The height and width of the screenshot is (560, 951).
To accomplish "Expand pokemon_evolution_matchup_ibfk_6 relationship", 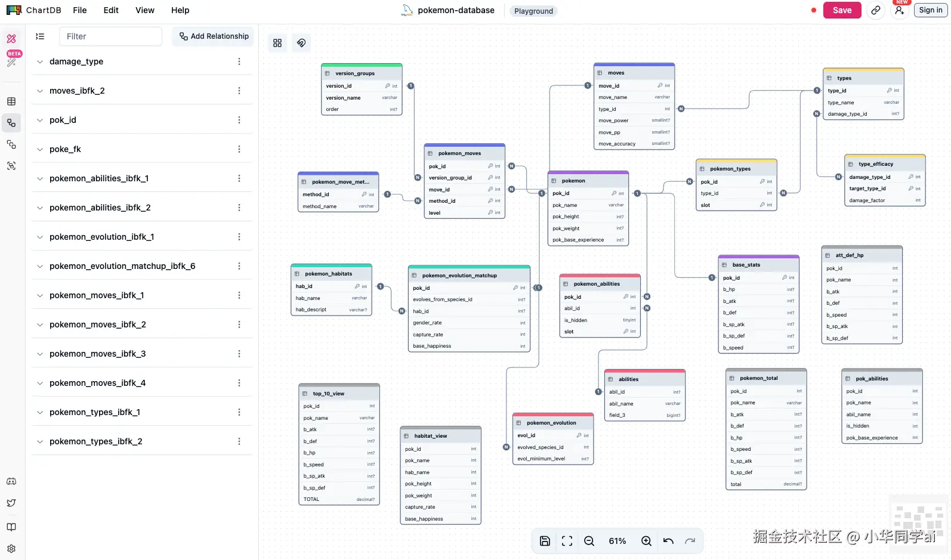I will pyautogui.click(x=40, y=266).
